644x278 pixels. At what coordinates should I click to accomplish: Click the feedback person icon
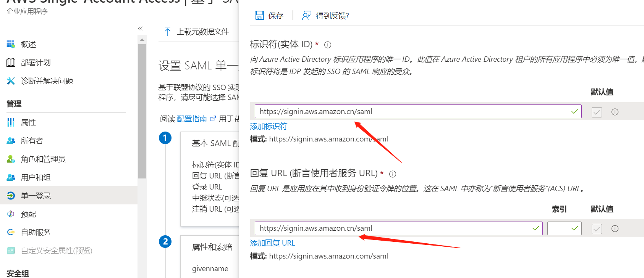click(x=306, y=15)
